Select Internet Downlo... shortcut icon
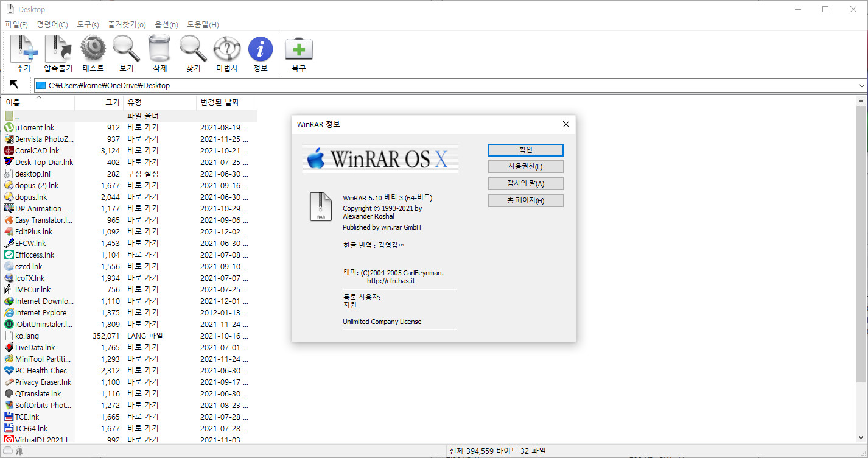Image resolution: width=868 pixels, height=458 pixels. pos(9,301)
